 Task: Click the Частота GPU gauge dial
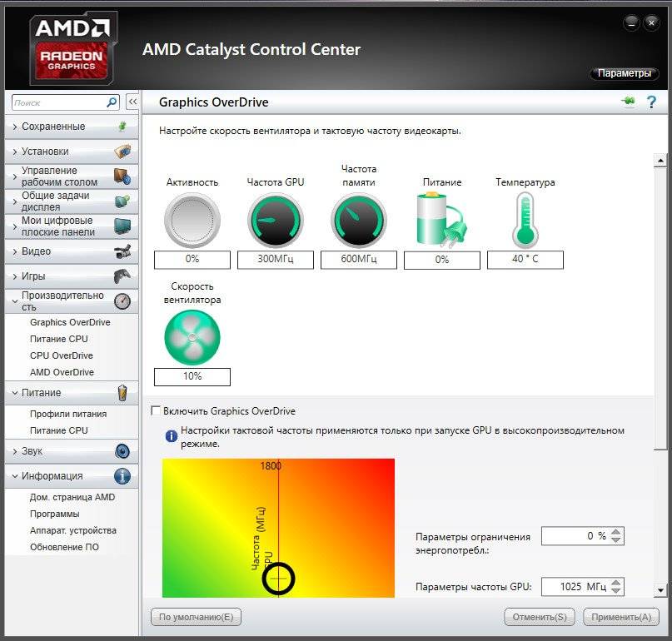pyautogui.click(x=276, y=221)
